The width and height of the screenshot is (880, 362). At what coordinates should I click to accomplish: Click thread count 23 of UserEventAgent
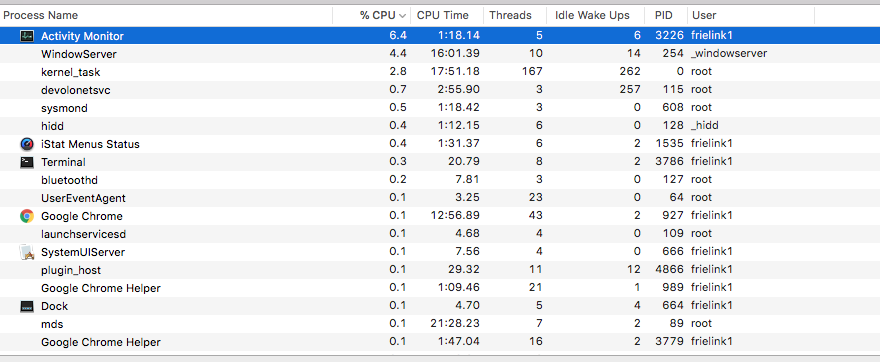[536, 198]
